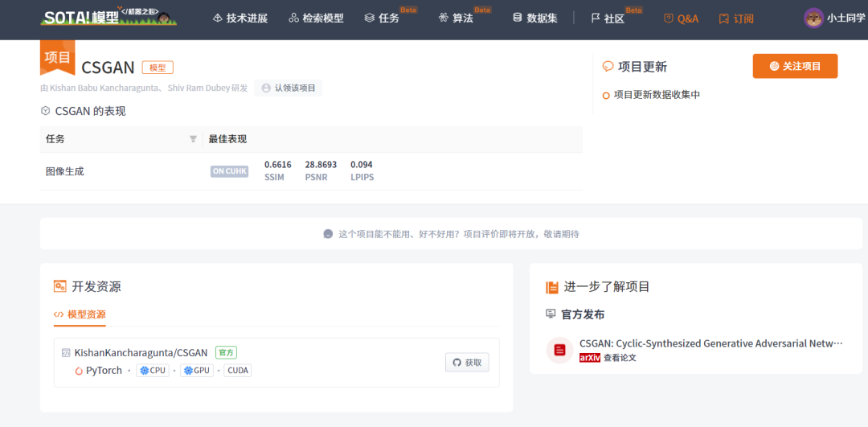Click the author names Kishan Babu Kancharagunta line
Screen dimensions: 868x427
tap(144, 88)
